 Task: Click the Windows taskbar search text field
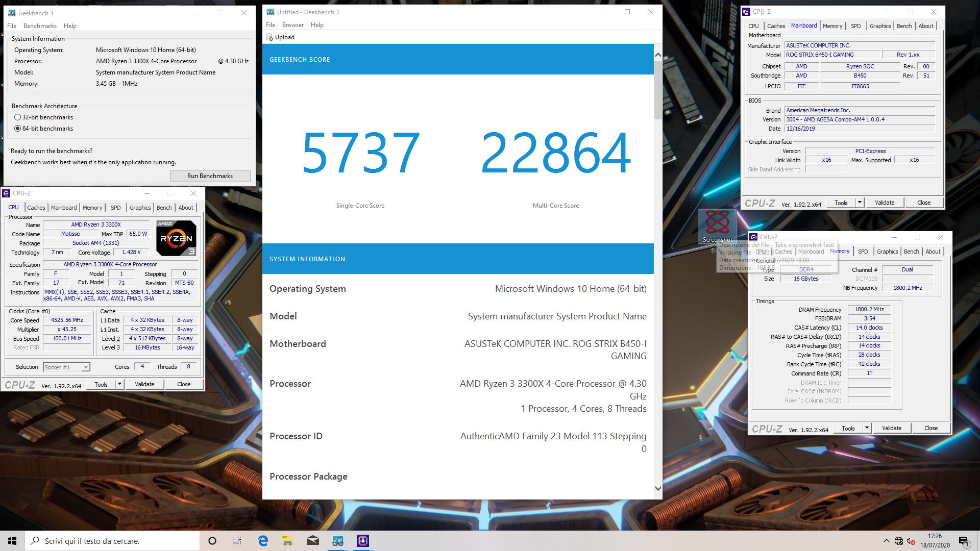click(x=112, y=541)
